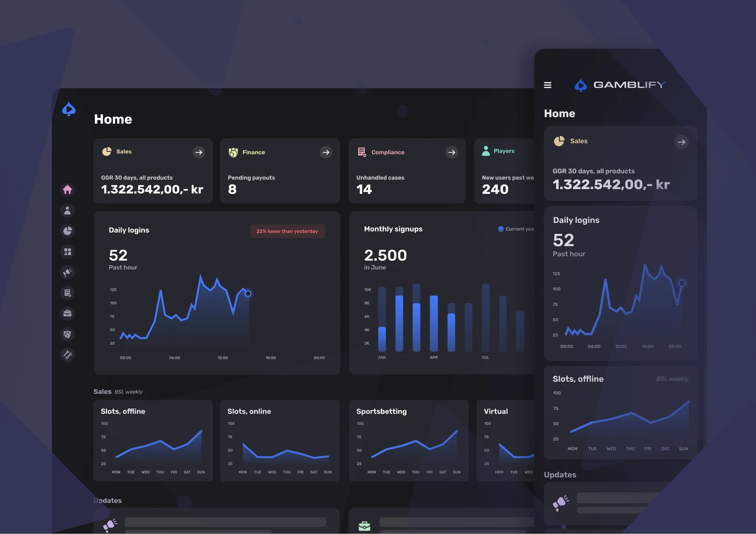Open Sales via sidebar pie chart icon

[x=67, y=231]
